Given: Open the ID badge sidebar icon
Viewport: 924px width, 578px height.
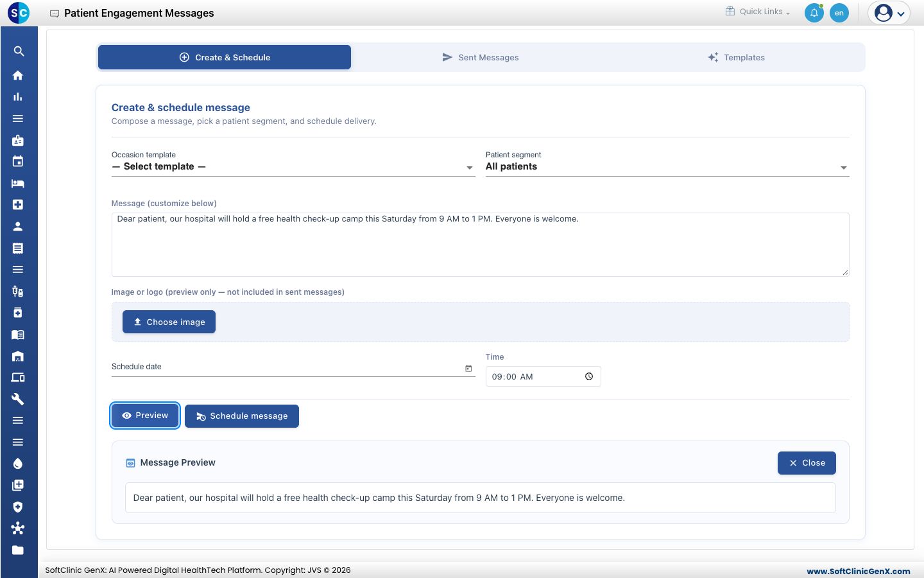Looking at the screenshot, I should pos(18,140).
